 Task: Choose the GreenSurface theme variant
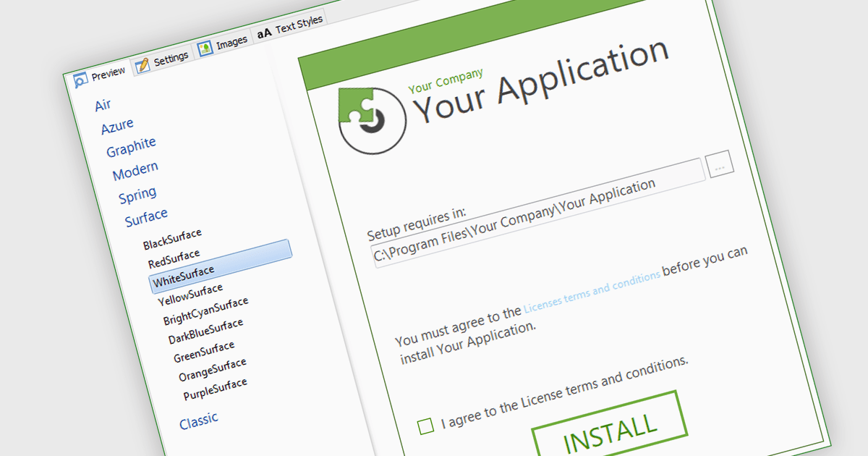point(204,352)
